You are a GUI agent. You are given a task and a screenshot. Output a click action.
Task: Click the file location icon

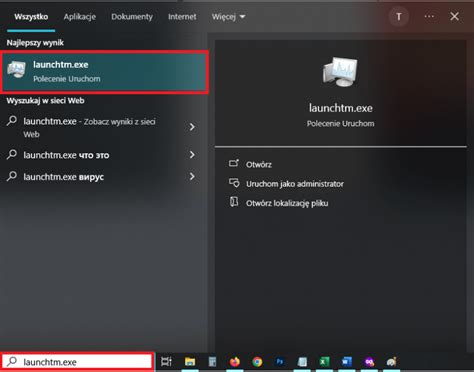click(234, 202)
